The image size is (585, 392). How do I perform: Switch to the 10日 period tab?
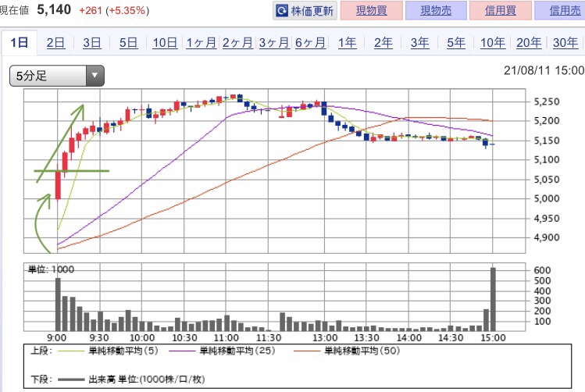(165, 43)
